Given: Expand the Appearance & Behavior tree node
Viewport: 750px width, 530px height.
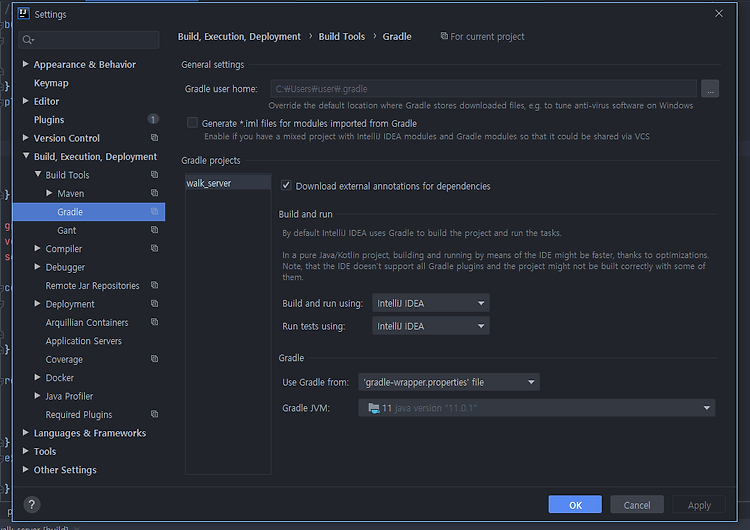Looking at the screenshot, I should [x=26, y=64].
